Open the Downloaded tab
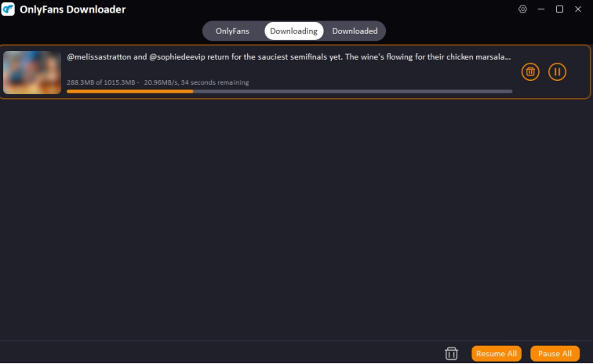 (x=355, y=31)
